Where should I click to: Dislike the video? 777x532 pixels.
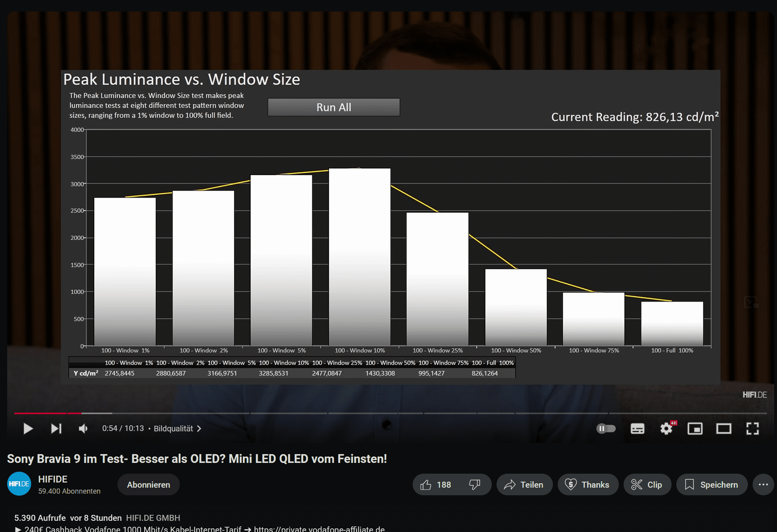(x=475, y=484)
